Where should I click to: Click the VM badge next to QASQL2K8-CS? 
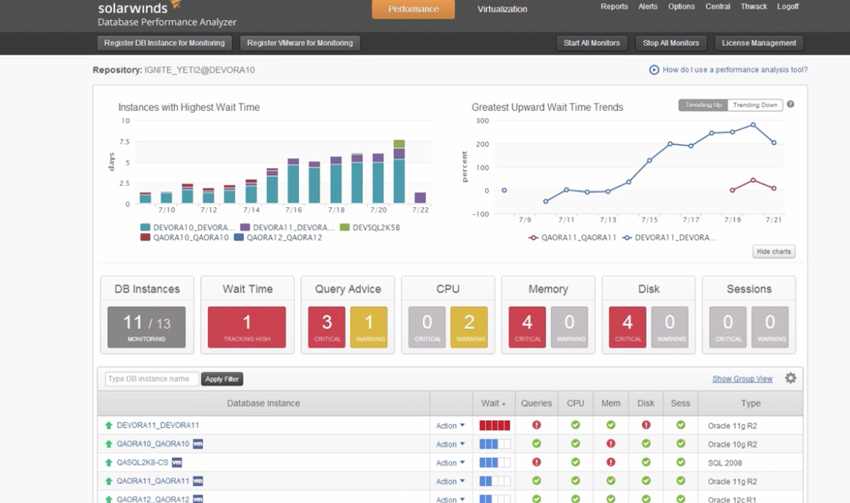177,462
